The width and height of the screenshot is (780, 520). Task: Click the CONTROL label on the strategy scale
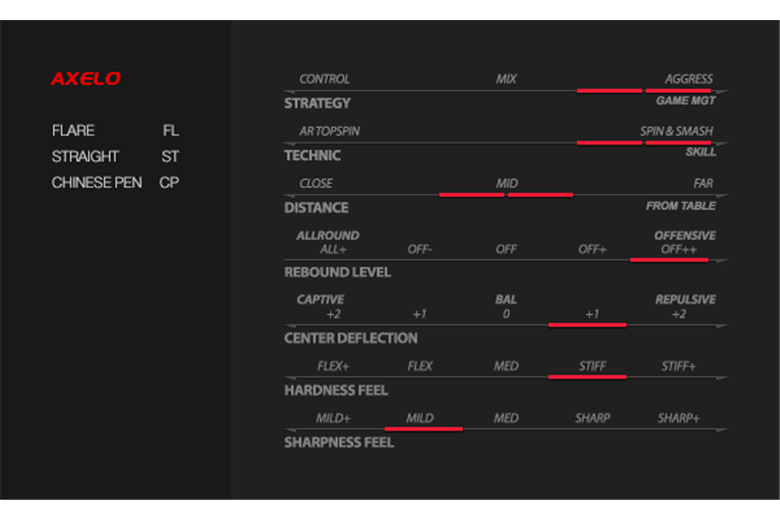324,79
